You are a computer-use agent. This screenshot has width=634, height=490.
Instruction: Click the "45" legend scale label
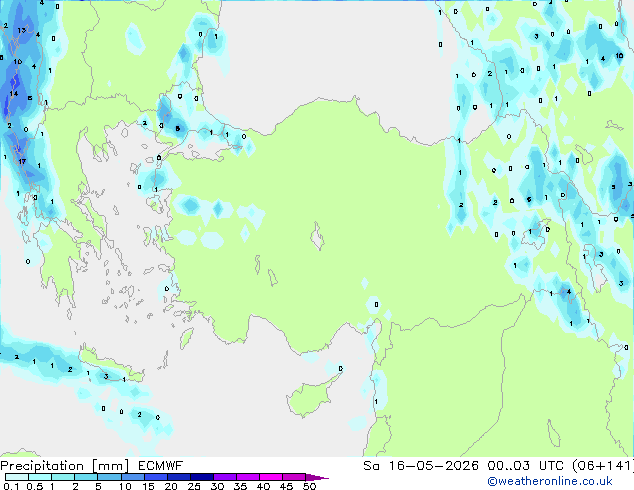click(286, 486)
